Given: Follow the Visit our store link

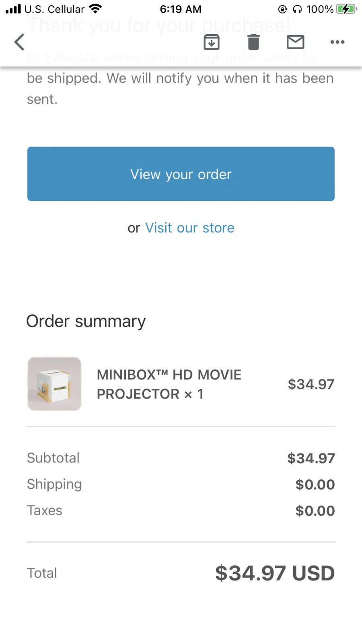Looking at the screenshot, I should click(x=189, y=228).
